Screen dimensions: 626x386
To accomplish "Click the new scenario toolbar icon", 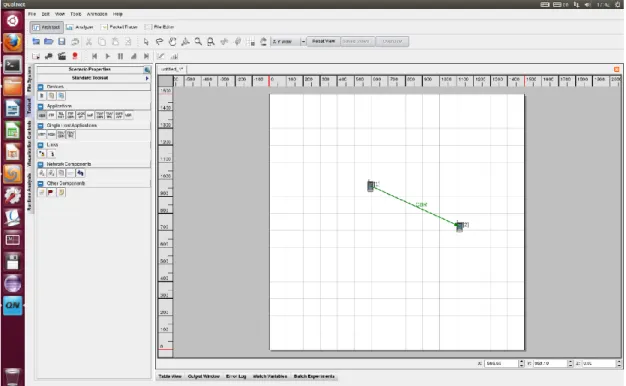I will (36, 42).
